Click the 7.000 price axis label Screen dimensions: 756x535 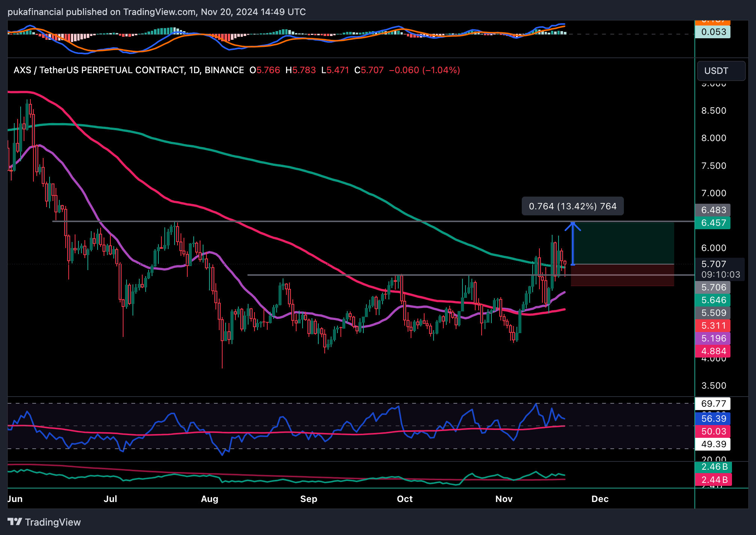[x=714, y=193]
